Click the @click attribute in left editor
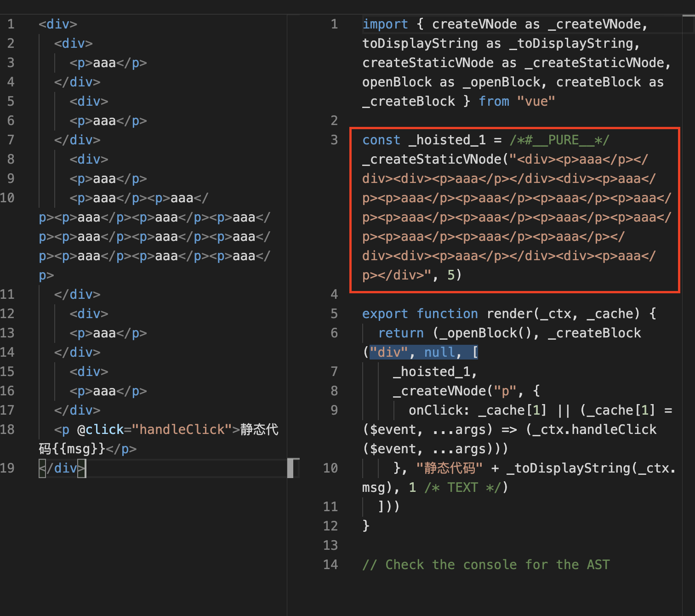 pyautogui.click(x=101, y=429)
